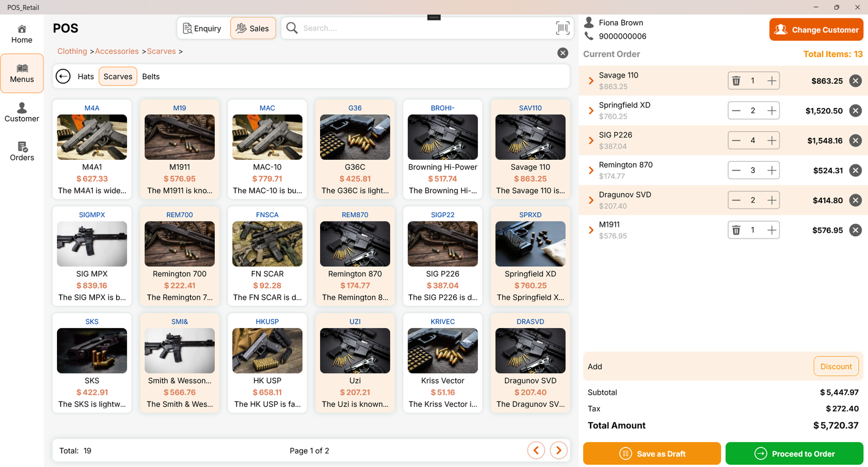Toggle the Sales mode button

[x=253, y=28]
